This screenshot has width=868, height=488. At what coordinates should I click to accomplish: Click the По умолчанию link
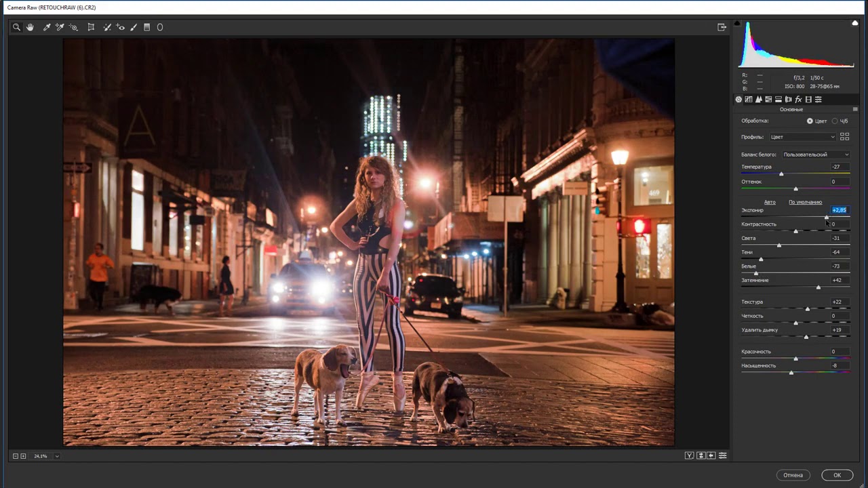tap(805, 202)
